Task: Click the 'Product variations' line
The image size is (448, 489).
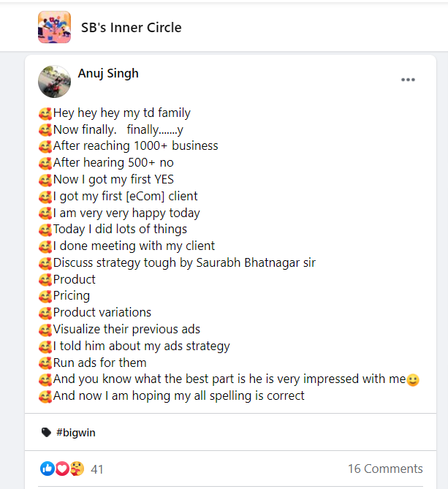Action: (102, 313)
